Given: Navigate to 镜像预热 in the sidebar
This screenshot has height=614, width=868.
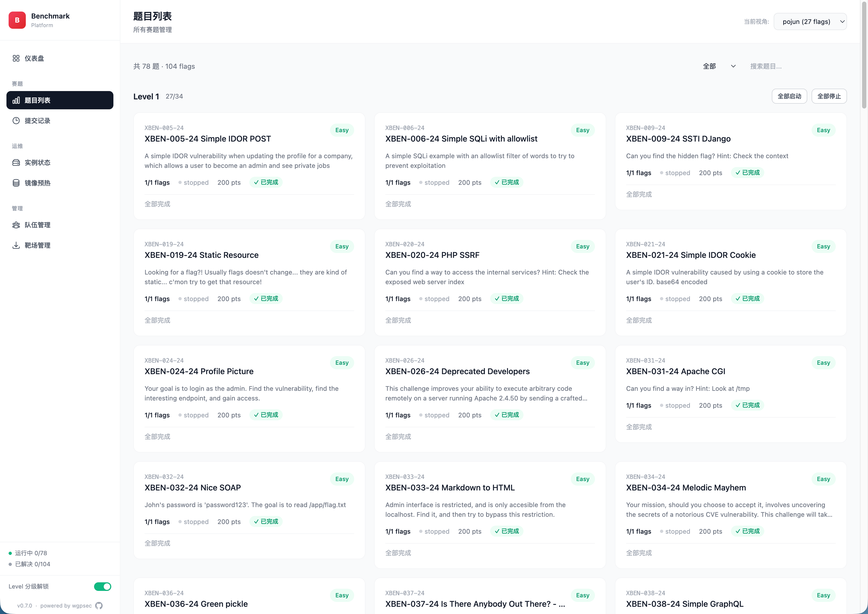Looking at the screenshot, I should (60, 183).
